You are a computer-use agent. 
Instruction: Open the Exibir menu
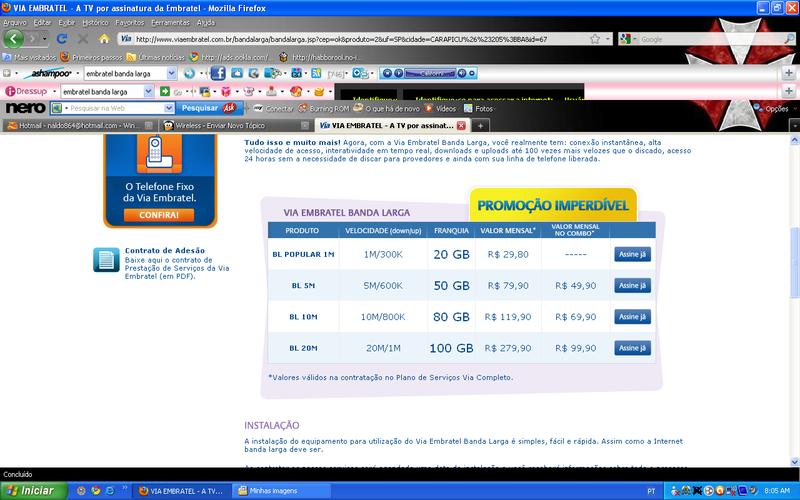click(x=66, y=22)
